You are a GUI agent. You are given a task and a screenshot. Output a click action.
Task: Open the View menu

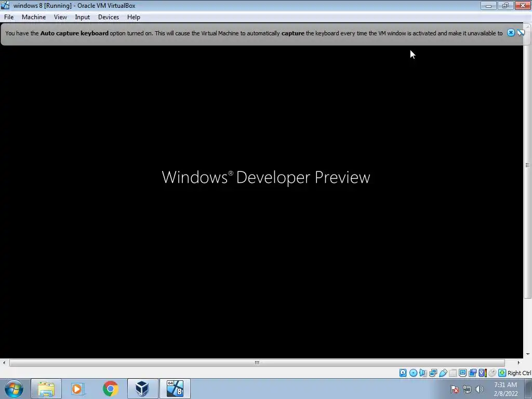pos(60,17)
